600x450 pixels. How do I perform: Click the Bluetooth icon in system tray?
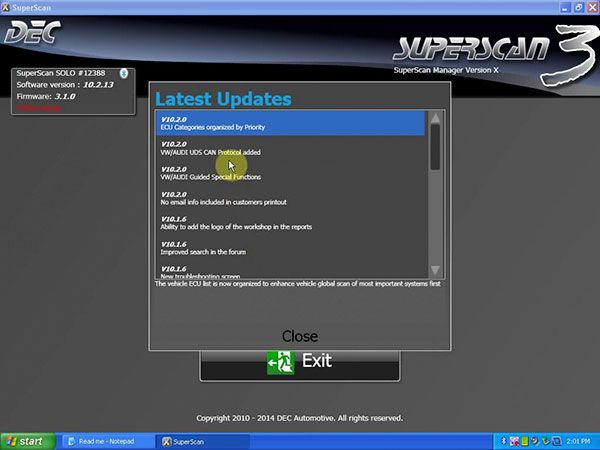pyautogui.click(x=503, y=441)
